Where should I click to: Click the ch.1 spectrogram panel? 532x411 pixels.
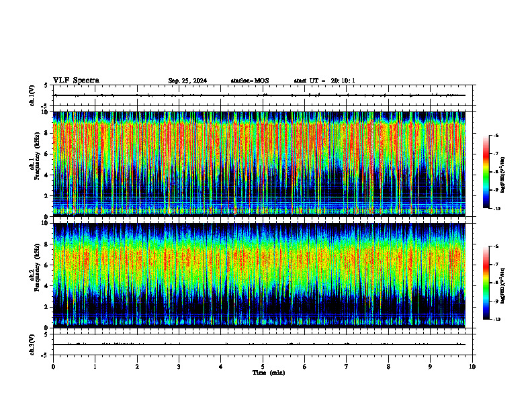click(x=259, y=164)
